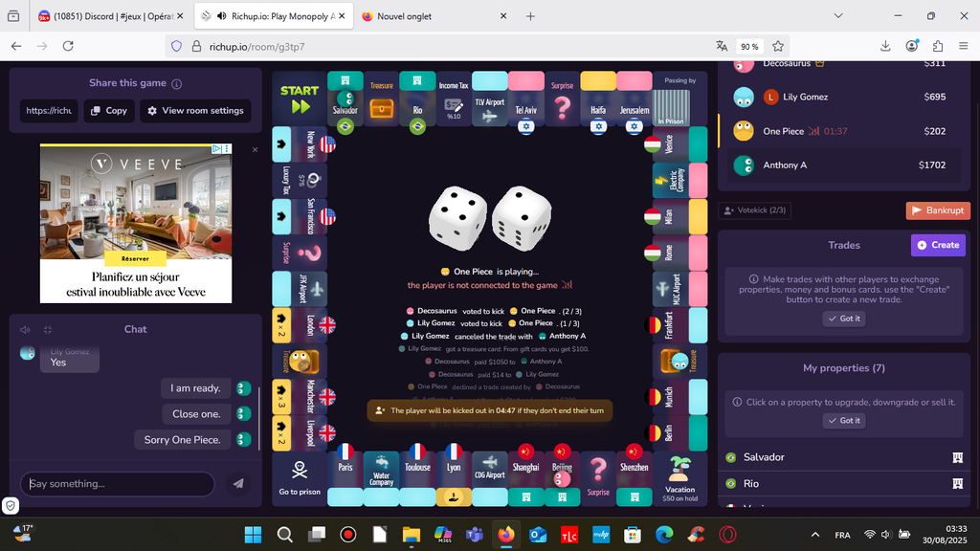Click the info icon beside Share this game
The image size is (980, 551).
coord(177,84)
